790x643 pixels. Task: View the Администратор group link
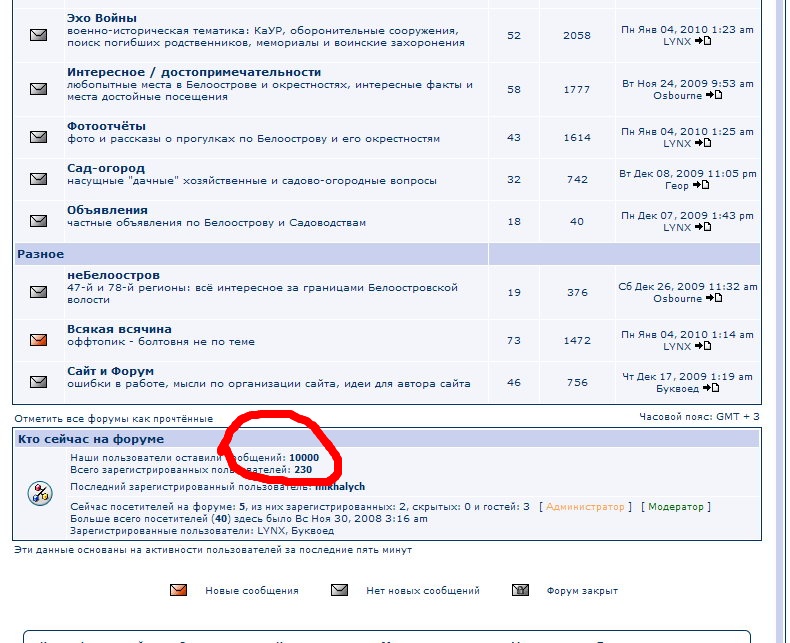tap(585, 507)
